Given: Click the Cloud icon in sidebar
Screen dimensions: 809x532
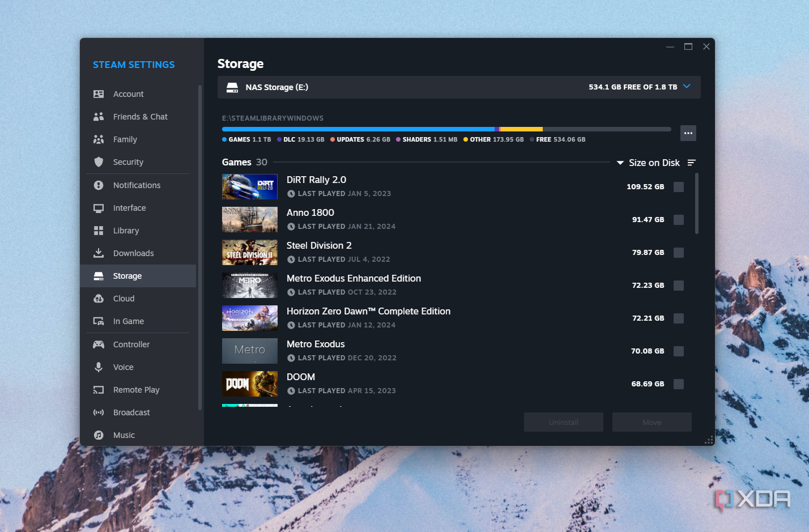Looking at the screenshot, I should pyautogui.click(x=99, y=299).
